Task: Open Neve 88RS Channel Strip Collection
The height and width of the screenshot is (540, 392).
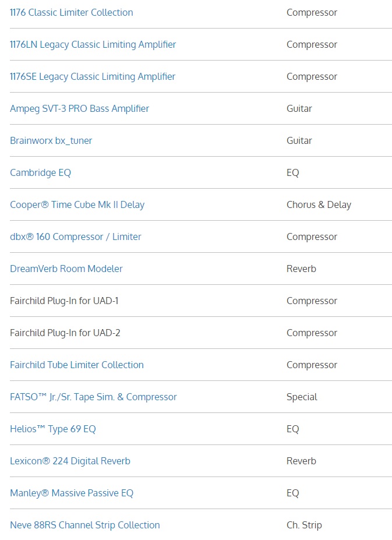Action: (x=84, y=525)
